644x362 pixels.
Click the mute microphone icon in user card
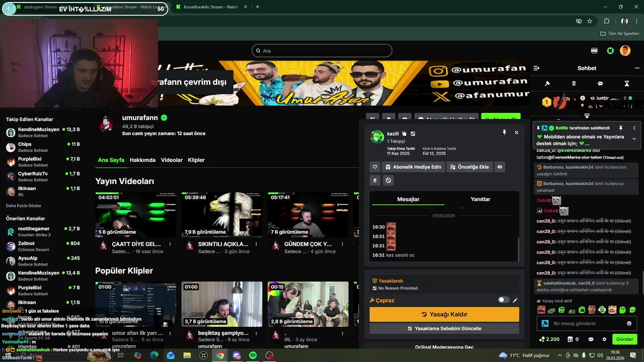pos(375,180)
